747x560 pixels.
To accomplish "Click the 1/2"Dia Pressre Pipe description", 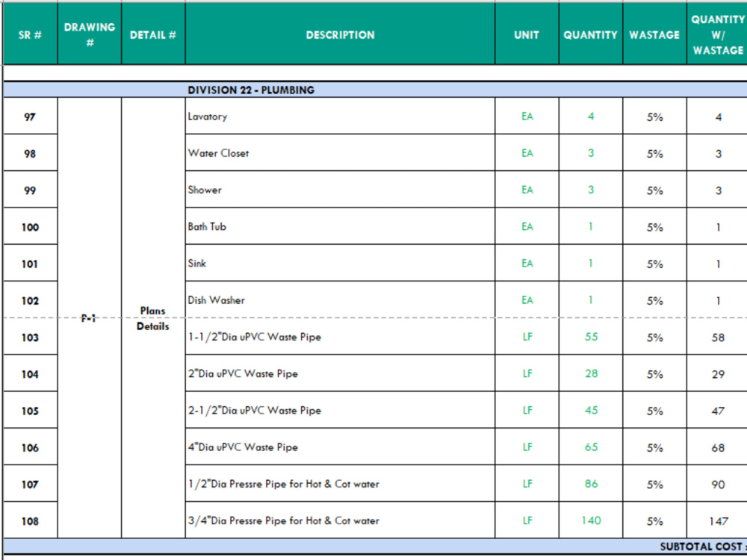I will [340, 484].
